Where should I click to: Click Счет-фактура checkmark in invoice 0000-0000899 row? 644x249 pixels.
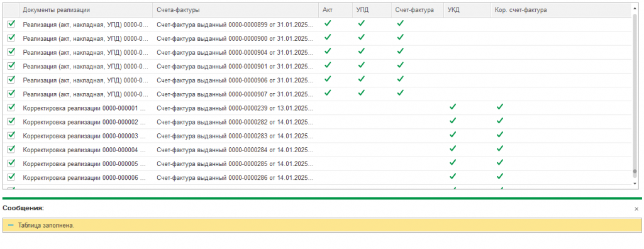[x=401, y=23]
